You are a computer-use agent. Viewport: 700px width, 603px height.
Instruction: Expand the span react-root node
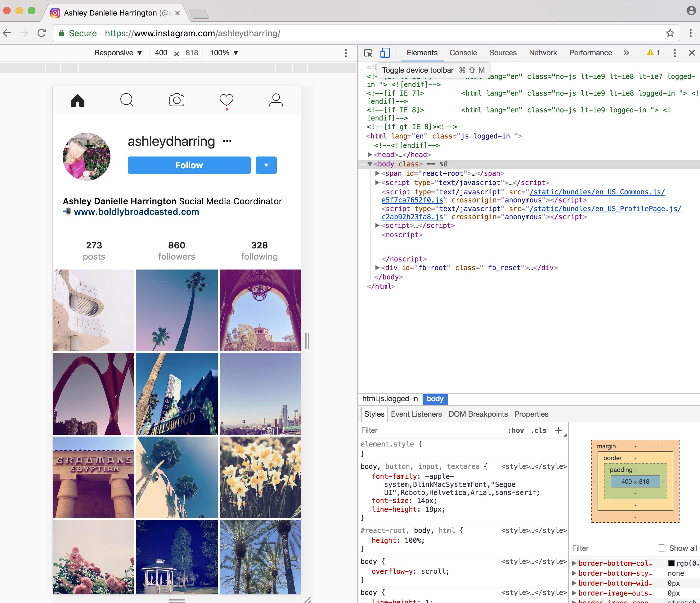point(377,173)
